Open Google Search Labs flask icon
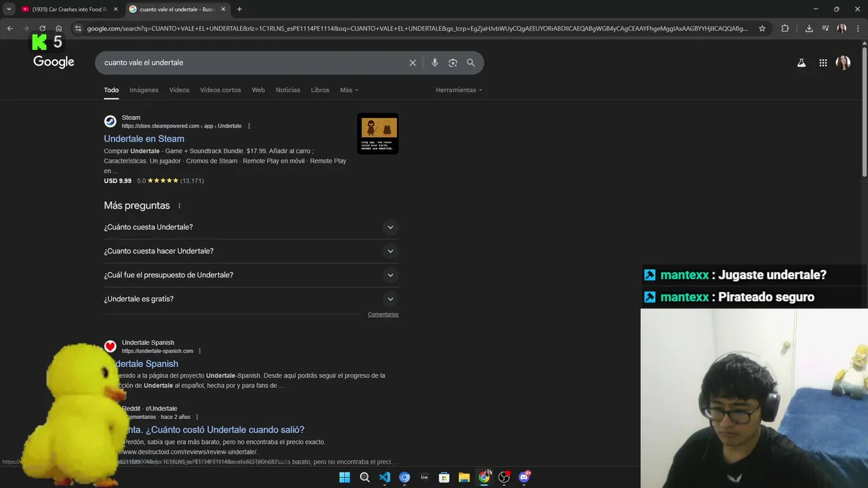The height and width of the screenshot is (488, 868). point(801,62)
